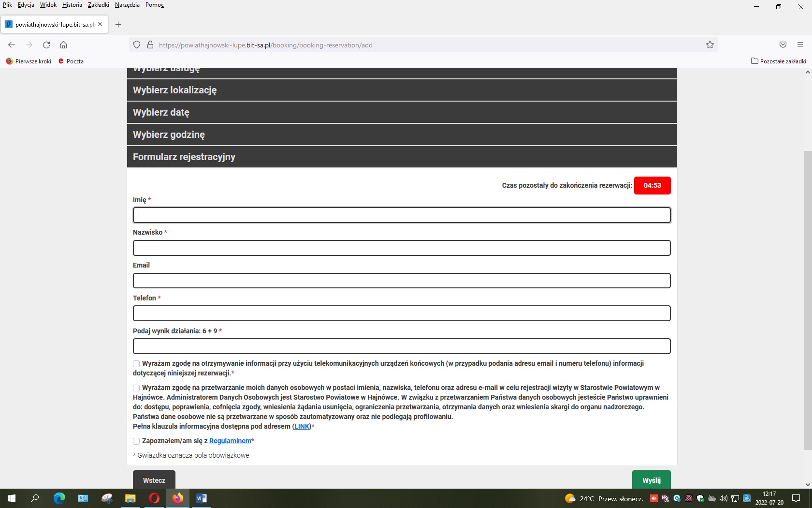The width and height of the screenshot is (812, 508).
Task: Open the Historia menu
Action: pyautogui.click(x=72, y=5)
